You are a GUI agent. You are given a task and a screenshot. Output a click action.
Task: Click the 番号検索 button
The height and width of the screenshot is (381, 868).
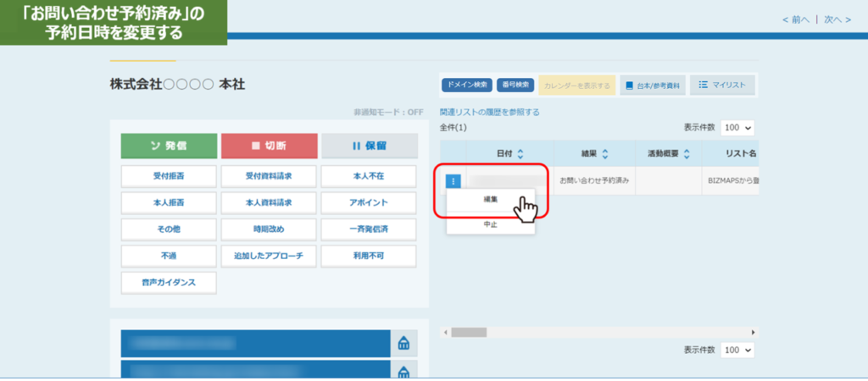click(515, 85)
